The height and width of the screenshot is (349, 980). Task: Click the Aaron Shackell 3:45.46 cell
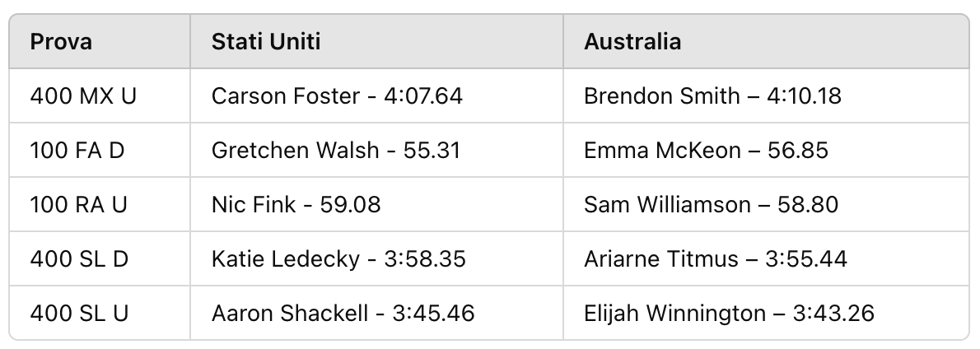pos(343,313)
